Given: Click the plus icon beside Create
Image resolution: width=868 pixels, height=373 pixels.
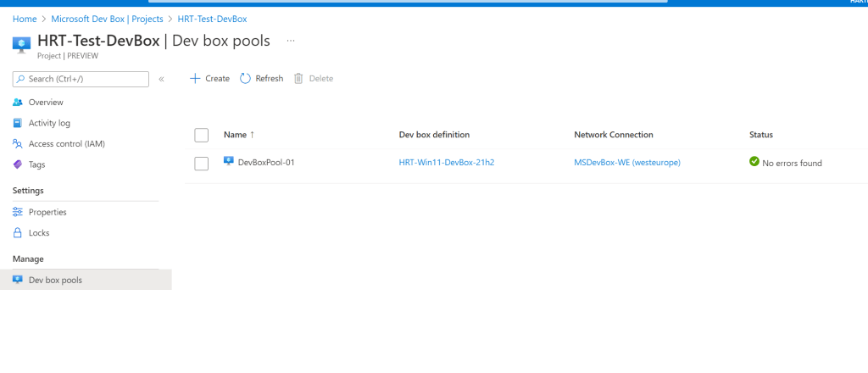Looking at the screenshot, I should [x=195, y=79].
